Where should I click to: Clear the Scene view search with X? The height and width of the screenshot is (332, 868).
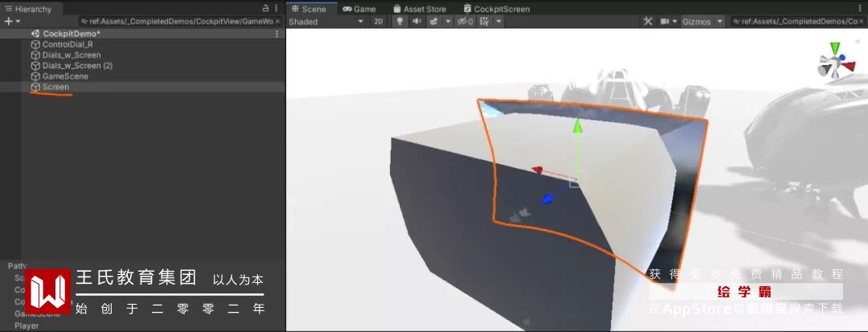(x=861, y=21)
